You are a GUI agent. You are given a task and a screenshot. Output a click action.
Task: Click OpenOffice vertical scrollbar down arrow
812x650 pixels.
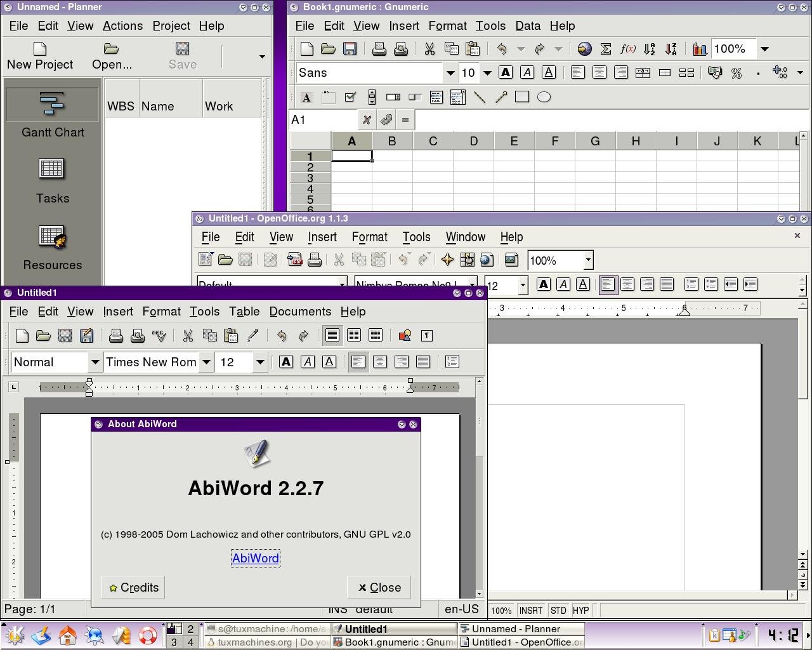click(802, 555)
